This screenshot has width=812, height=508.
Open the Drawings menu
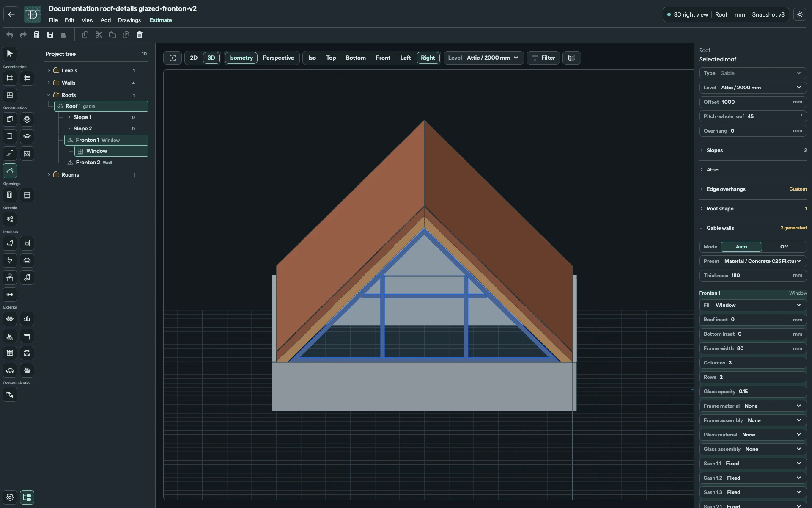[x=129, y=20]
